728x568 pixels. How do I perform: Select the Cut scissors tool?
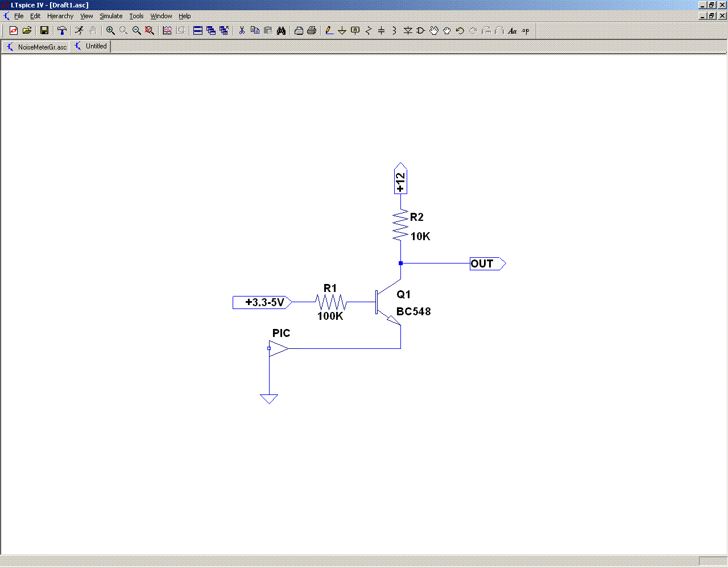[242, 31]
